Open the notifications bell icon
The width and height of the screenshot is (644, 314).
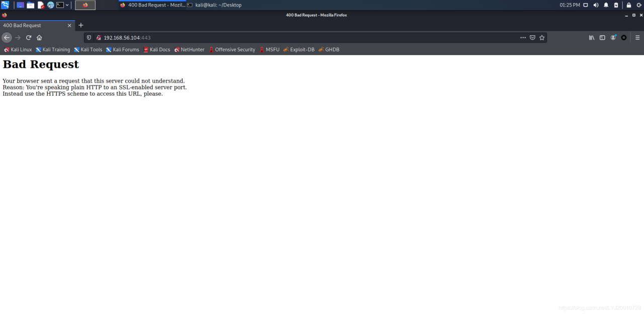tap(606, 5)
